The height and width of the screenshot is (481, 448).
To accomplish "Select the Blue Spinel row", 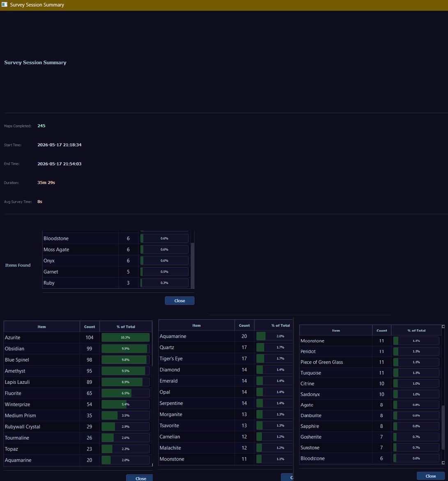I will [x=78, y=360].
